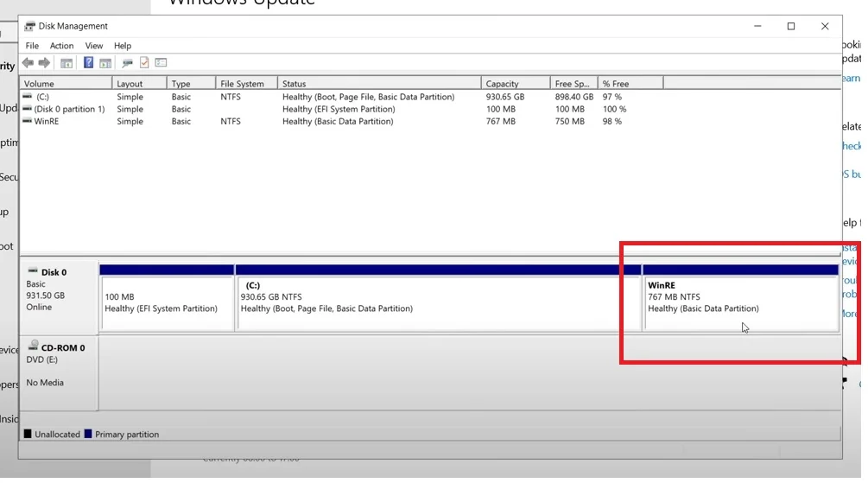Click the Forward arrow in toolbar

(44, 63)
